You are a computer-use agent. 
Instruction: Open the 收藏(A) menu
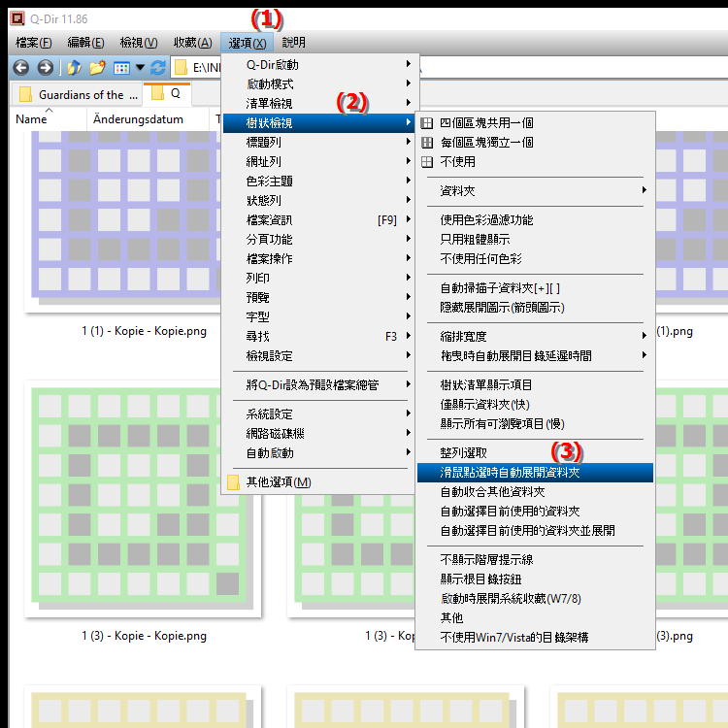[193, 43]
